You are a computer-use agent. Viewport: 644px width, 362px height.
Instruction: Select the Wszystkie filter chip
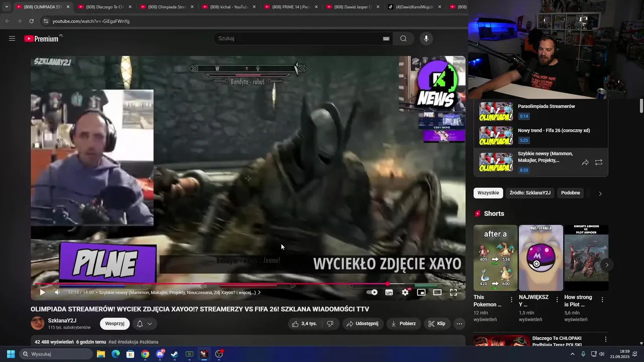pos(488,193)
